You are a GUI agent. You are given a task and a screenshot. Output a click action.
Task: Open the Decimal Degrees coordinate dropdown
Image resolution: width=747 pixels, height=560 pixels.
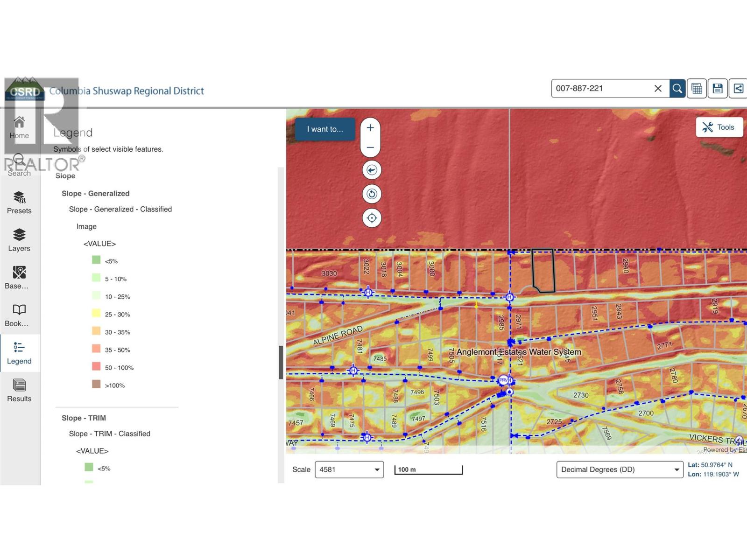tap(620, 469)
